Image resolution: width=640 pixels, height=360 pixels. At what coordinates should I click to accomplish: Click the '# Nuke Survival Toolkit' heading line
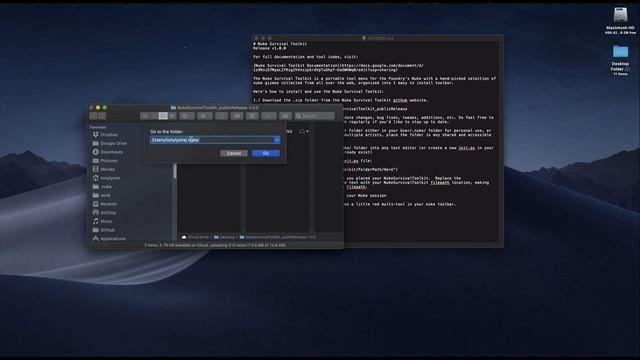point(280,44)
